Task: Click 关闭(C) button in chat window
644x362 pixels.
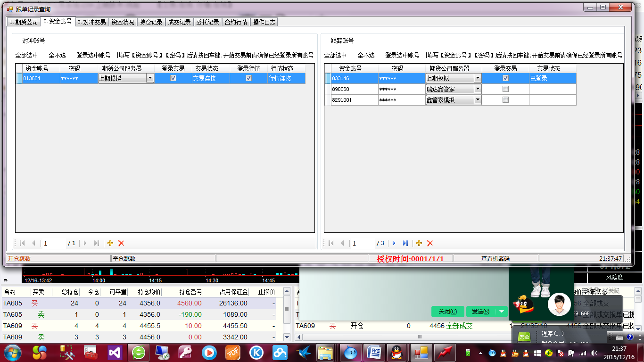Action: (x=448, y=312)
